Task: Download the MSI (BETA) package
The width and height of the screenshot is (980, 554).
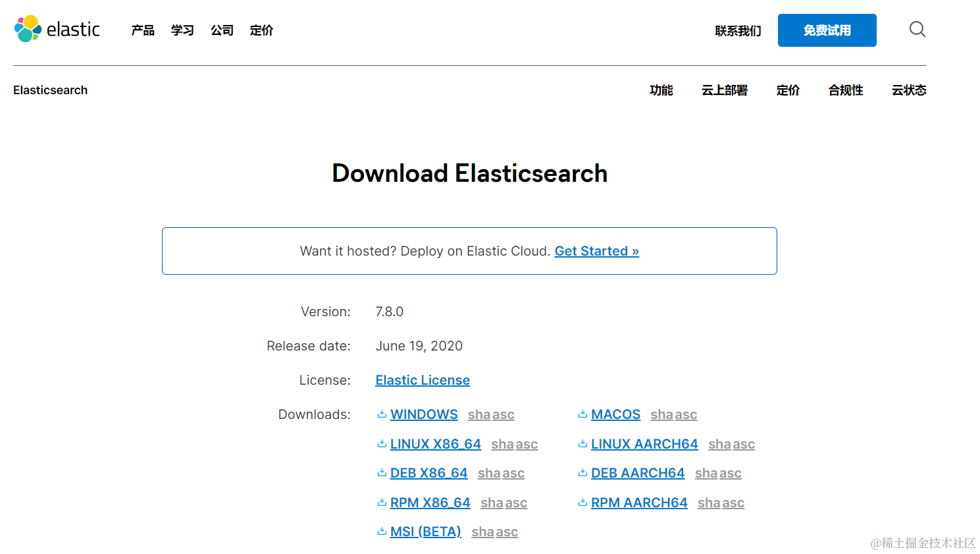Action: coord(426,532)
